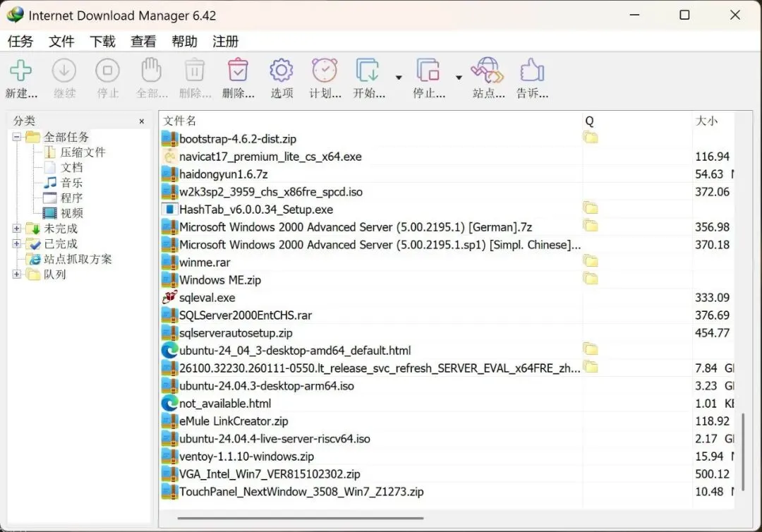
Task: Click the red delete-completed trash icon
Action: click(x=238, y=71)
